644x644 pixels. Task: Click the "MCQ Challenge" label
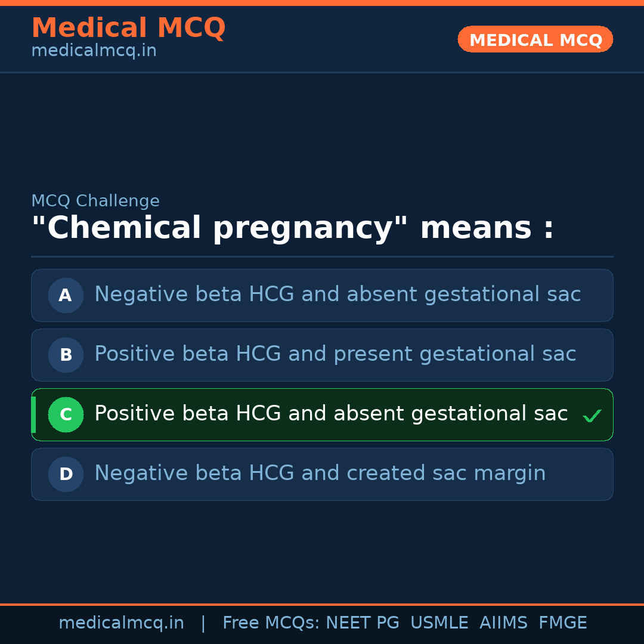point(95,201)
